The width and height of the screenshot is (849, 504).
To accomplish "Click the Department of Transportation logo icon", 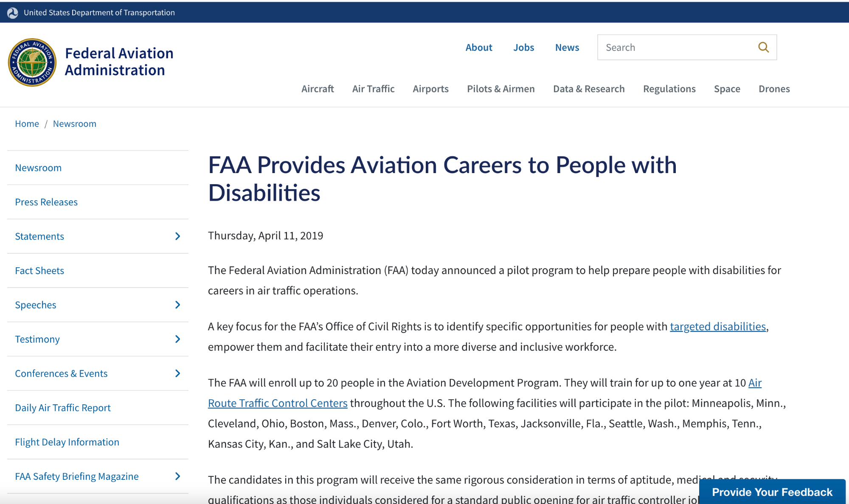I will 13,13.
